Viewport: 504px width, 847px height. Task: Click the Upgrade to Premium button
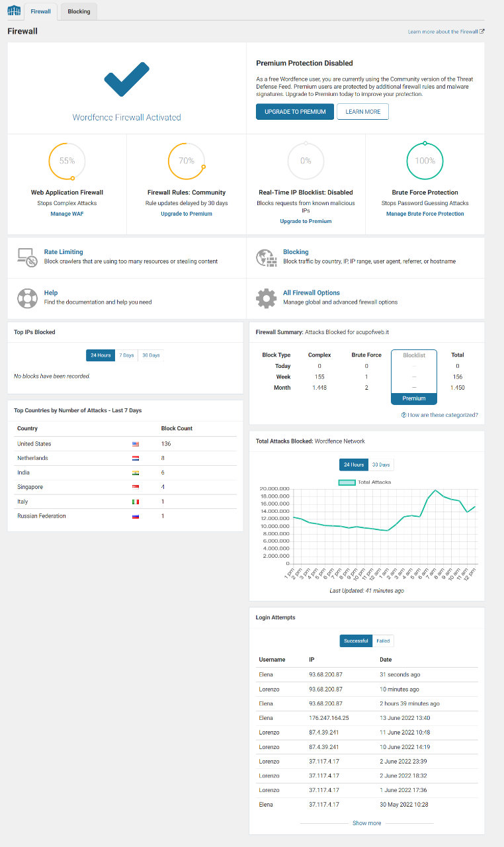295,112
